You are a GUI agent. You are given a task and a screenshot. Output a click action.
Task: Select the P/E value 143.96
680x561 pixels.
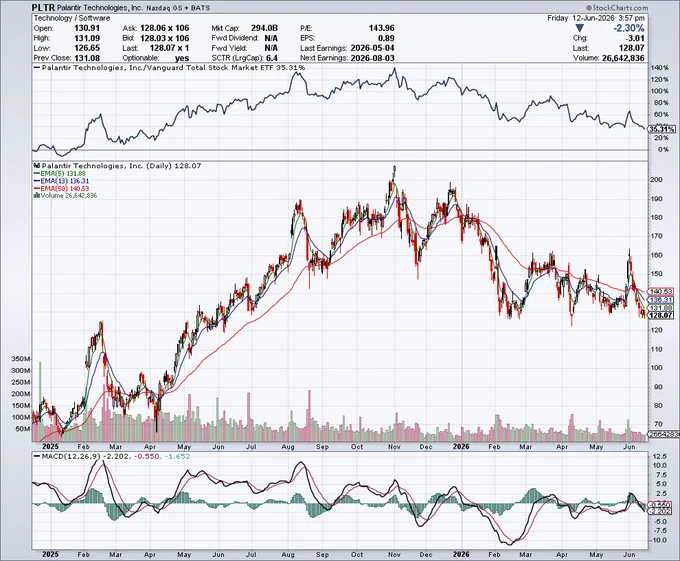[382, 28]
